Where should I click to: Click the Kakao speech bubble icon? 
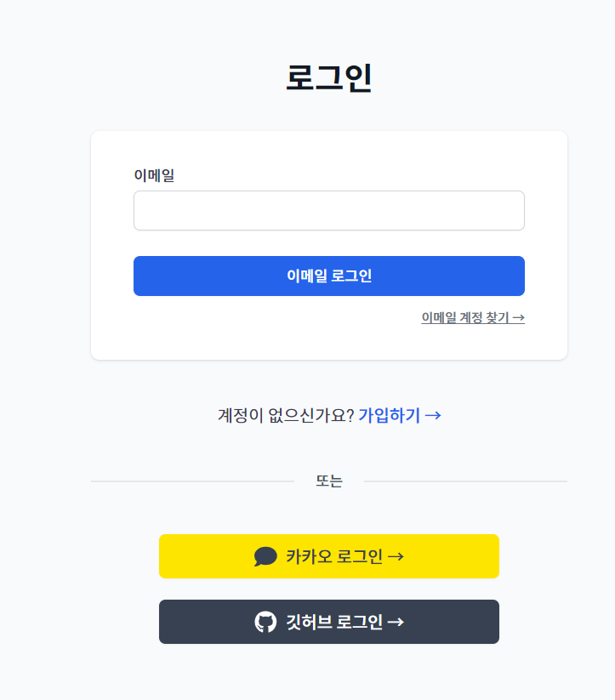(x=265, y=556)
